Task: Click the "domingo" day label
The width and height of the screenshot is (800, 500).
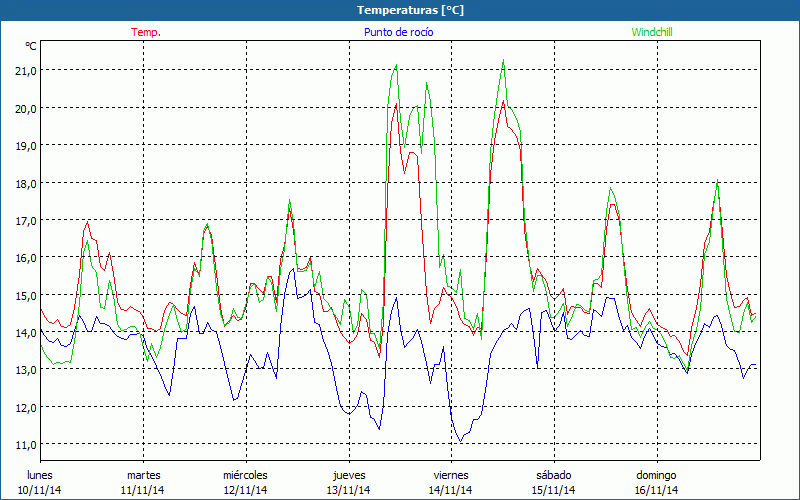Action: [x=656, y=475]
